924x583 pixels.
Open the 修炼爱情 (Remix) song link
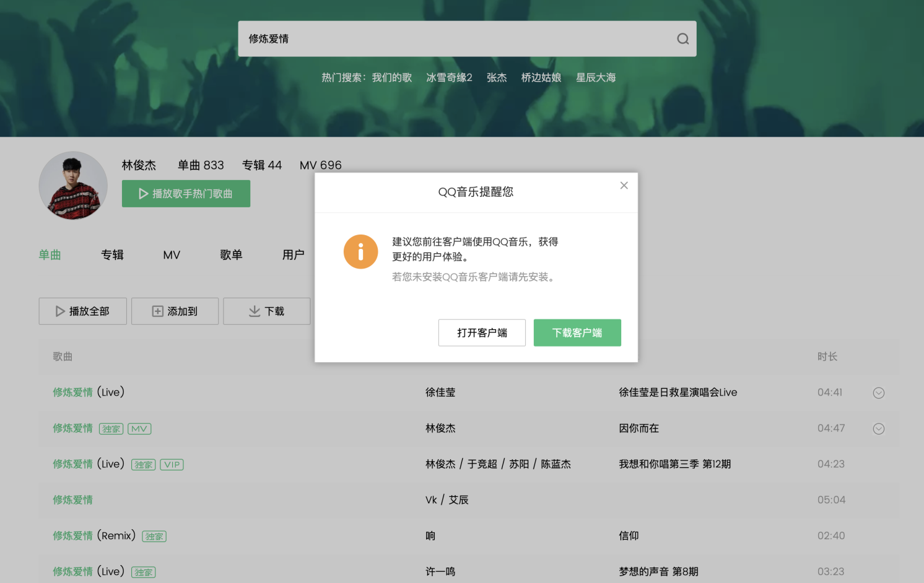[94, 536]
